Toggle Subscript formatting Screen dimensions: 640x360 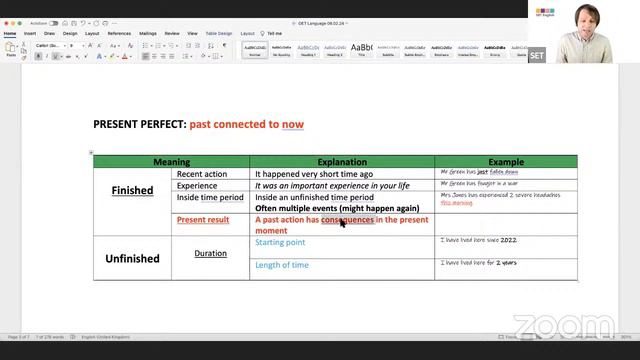(x=77, y=56)
